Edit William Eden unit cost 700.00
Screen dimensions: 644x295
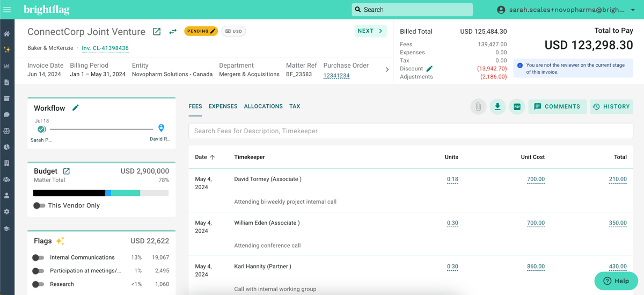click(536, 223)
